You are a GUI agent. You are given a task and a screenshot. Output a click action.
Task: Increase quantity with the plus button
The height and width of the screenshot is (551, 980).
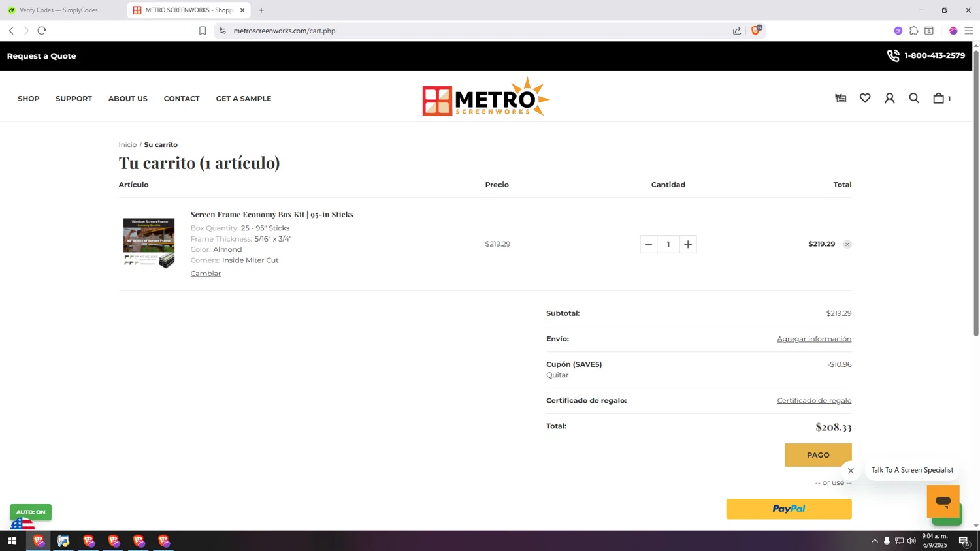688,244
